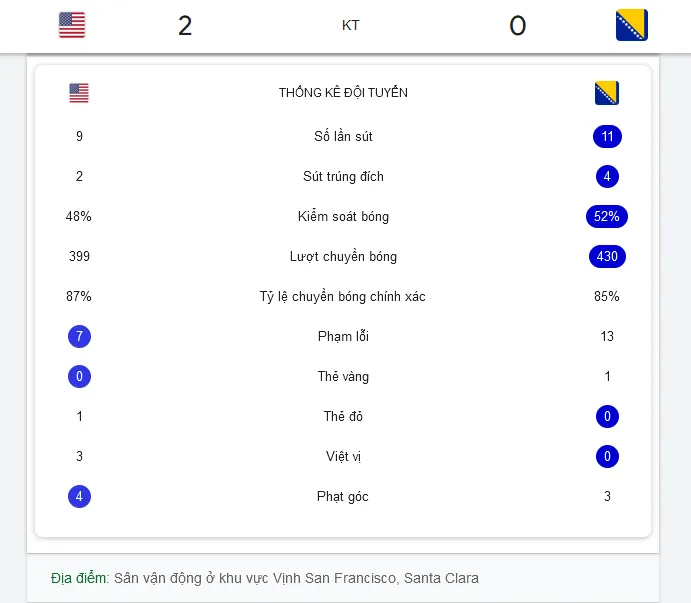Click the blue 7 fouls badge
The image size is (691, 603).
click(79, 337)
